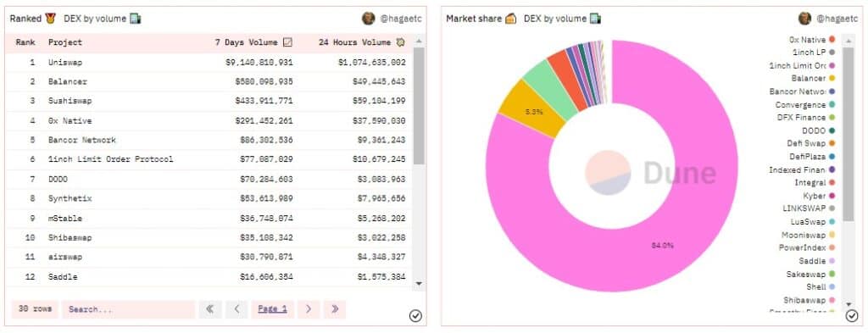868x333 pixels.
Task: Click the medal icon next to the Ranked title
Action: click(50, 19)
